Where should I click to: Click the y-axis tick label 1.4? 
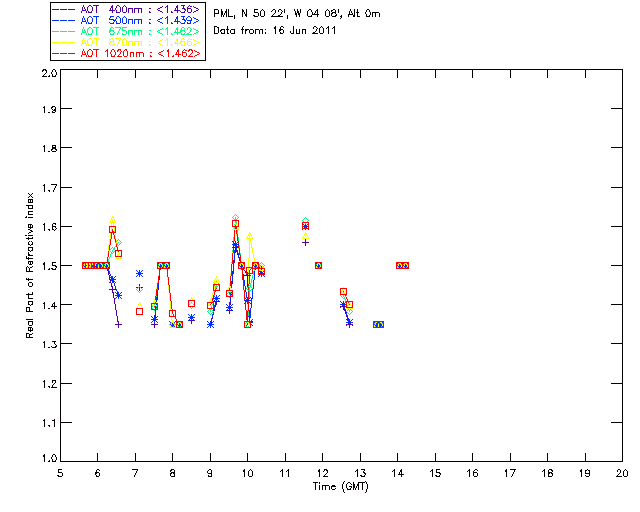click(x=49, y=305)
